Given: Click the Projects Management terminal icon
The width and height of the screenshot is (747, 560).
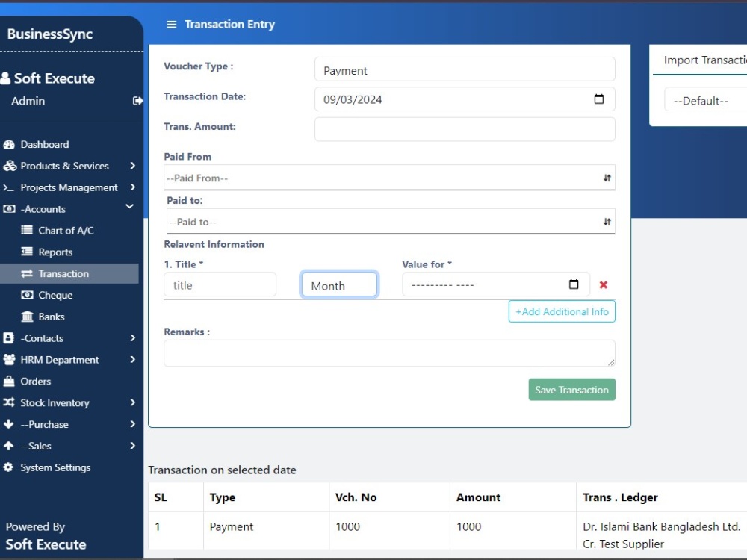Looking at the screenshot, I should pos(8,187).
